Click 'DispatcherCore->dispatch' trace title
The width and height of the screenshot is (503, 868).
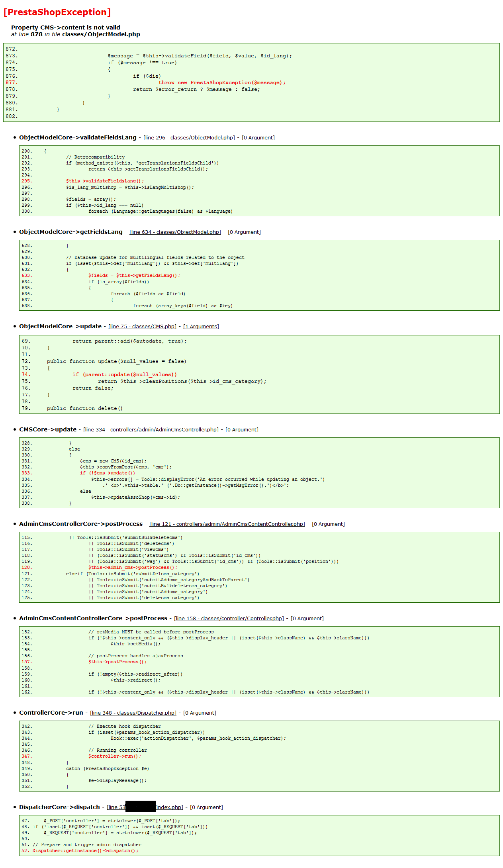(x=59, y=807)
